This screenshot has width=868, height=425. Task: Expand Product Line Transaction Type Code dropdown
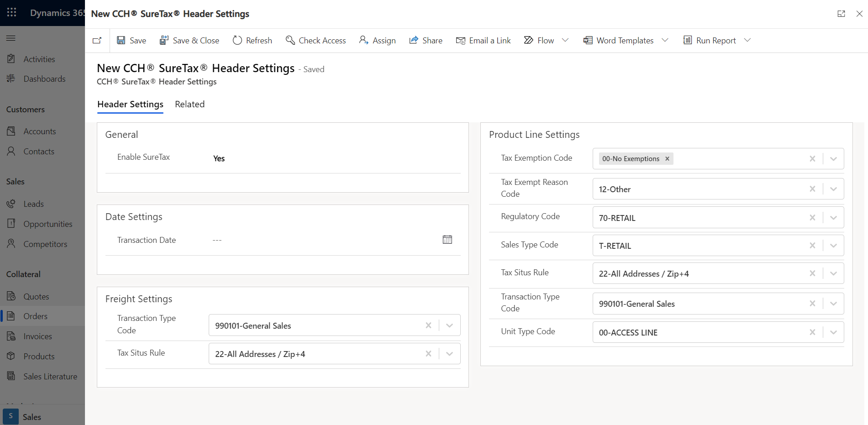pos(833,304)
